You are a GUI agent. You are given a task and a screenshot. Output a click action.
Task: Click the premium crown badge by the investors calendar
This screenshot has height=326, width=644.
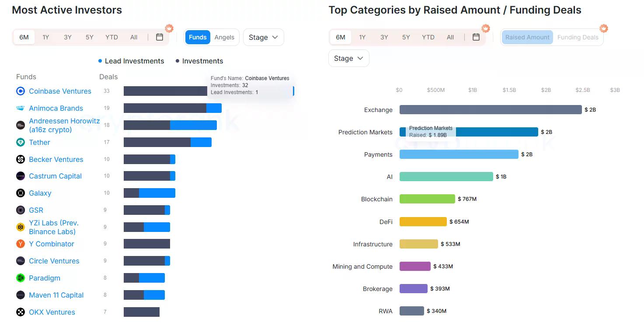[x=169, y=28]
